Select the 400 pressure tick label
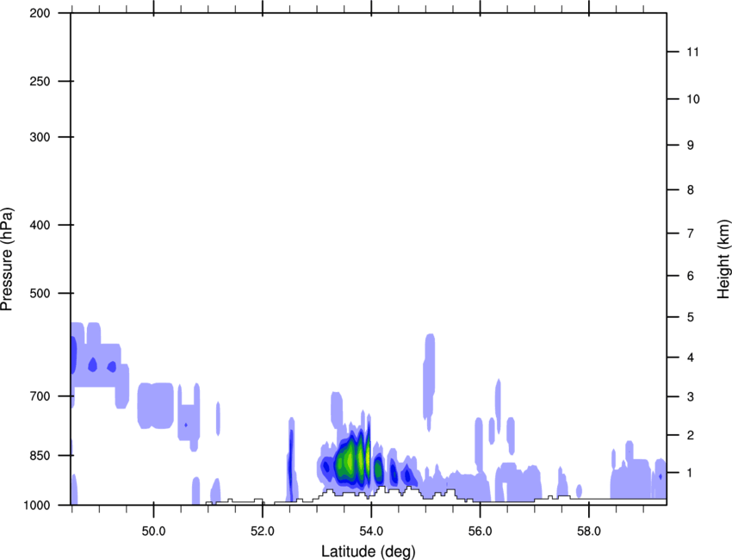 point(40,225)
